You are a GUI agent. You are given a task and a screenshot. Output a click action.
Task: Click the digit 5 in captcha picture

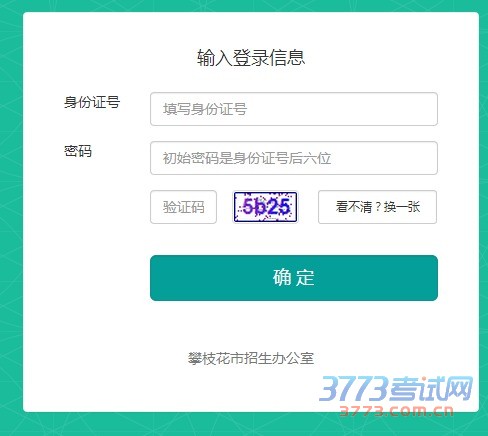tap(248, 206)
